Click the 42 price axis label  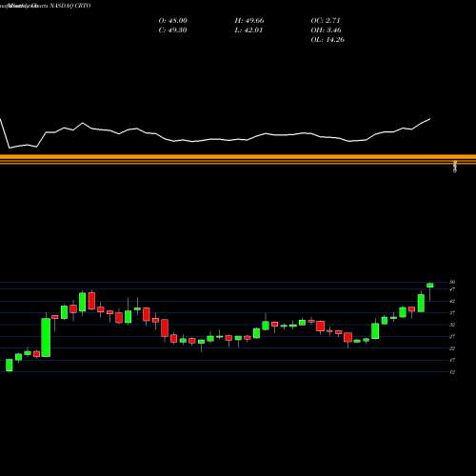tap(452, 301)
